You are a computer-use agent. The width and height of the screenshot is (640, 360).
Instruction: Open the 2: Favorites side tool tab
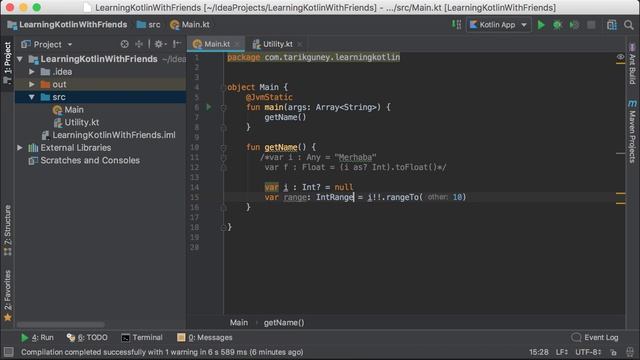7,296
